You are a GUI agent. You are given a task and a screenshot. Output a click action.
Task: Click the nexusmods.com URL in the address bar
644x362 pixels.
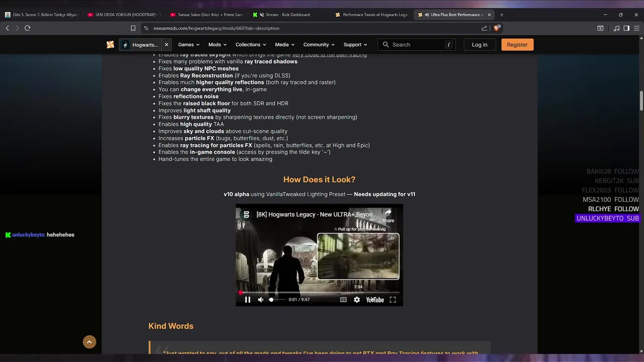[216, 28]
